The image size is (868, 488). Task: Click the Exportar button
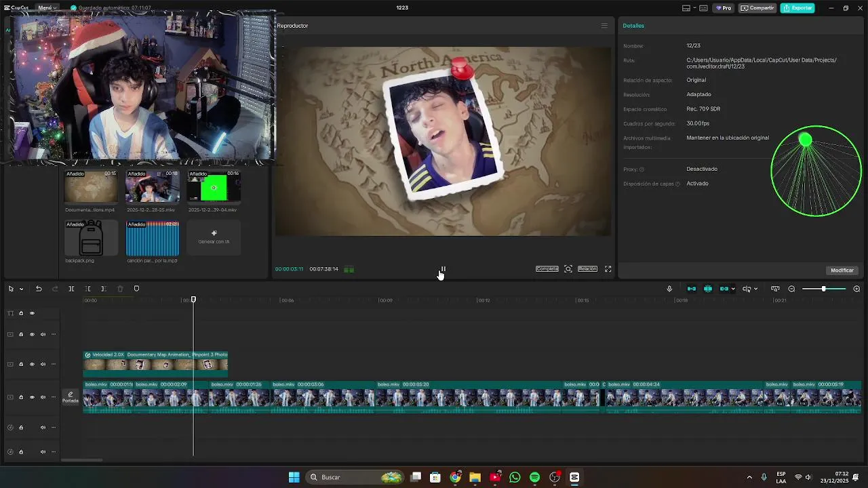(797, 8)
